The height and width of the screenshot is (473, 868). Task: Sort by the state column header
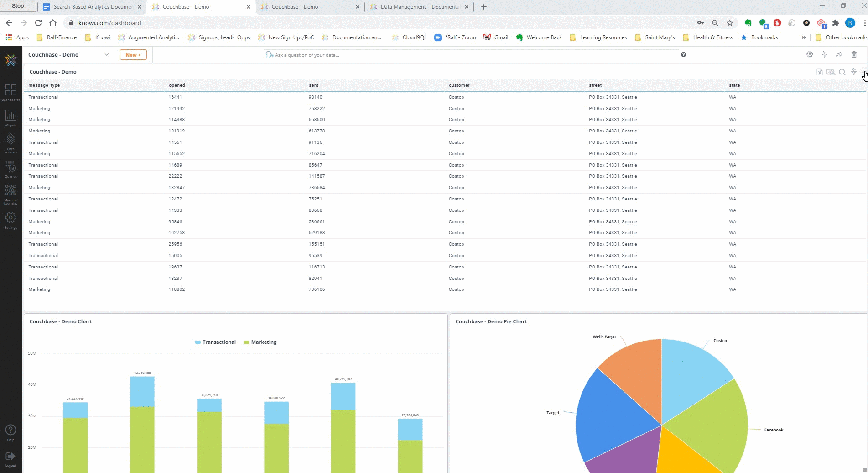pos(734,85)
